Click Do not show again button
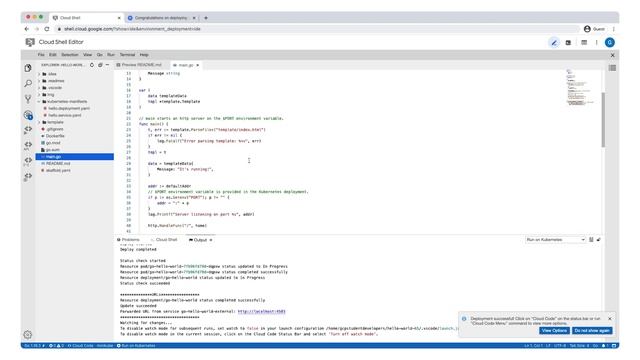640x360 pixels. (592, 331)
